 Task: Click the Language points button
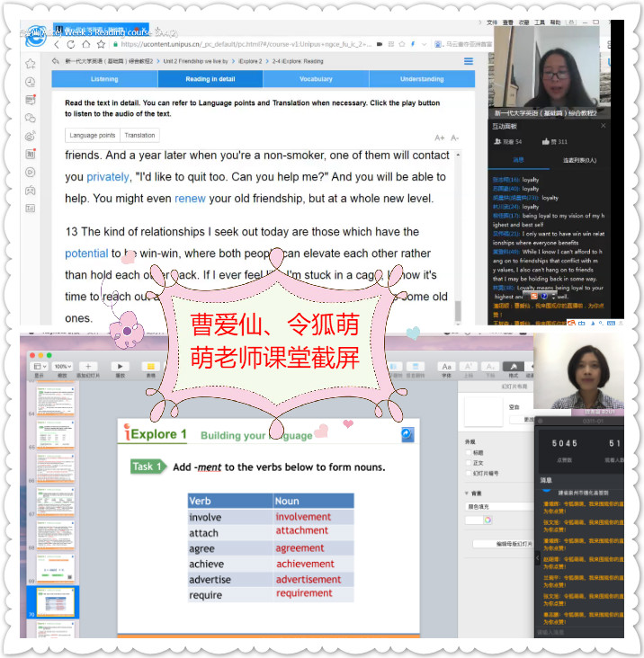[93, 136]
